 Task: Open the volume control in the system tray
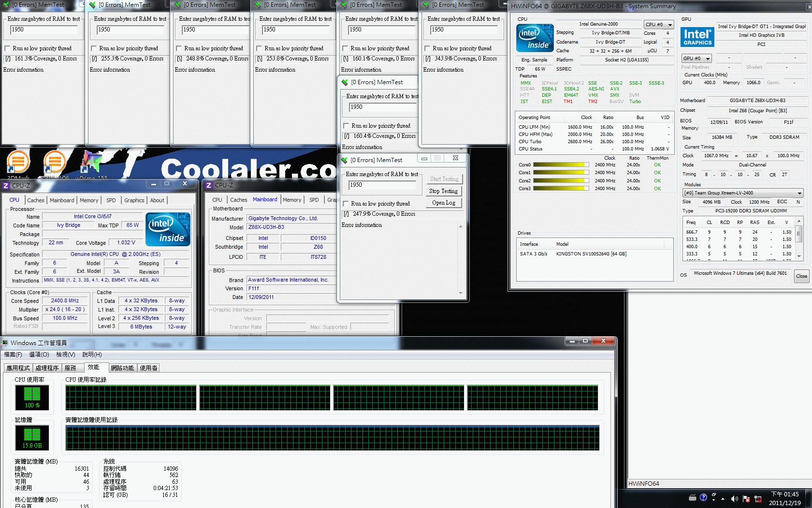[x=734, y=498]
